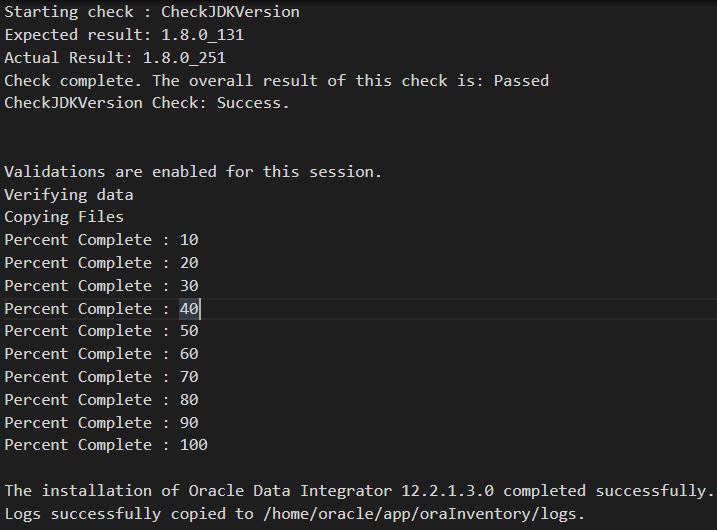Click the 'Percent Complete : 60' line
The width and height of the screenshot is (717, 530).
point(101,354)
